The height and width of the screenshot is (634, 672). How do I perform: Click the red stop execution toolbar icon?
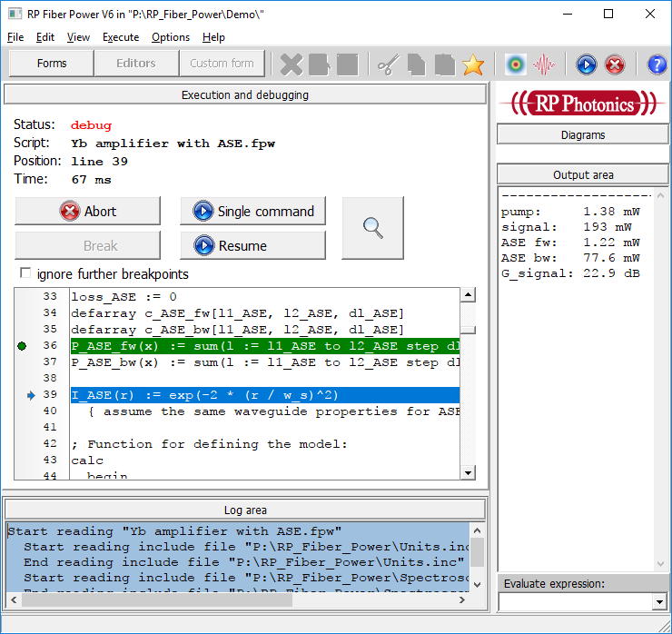click(615, 64)
